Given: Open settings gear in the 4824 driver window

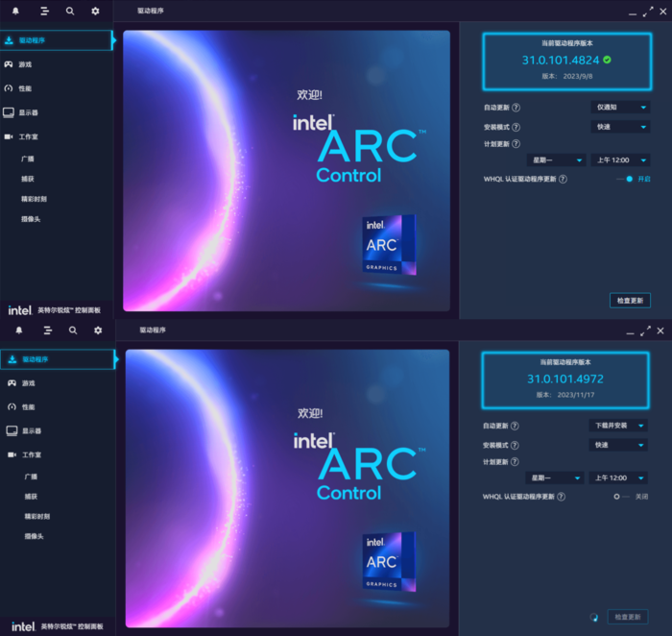Looking at the screenshot, I should (x=95, y=12).
